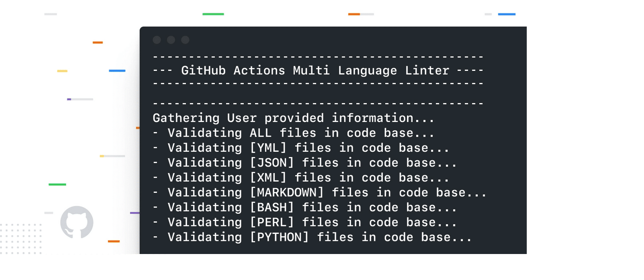The image size is (644, 280).
Task: Click the dotted grid pattern at bottom-left
Action: click(21, 239)
